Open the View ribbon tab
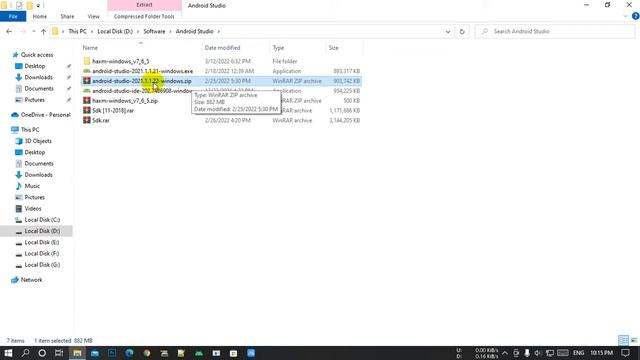The image size is (640, 360). [x=93, y=16]
